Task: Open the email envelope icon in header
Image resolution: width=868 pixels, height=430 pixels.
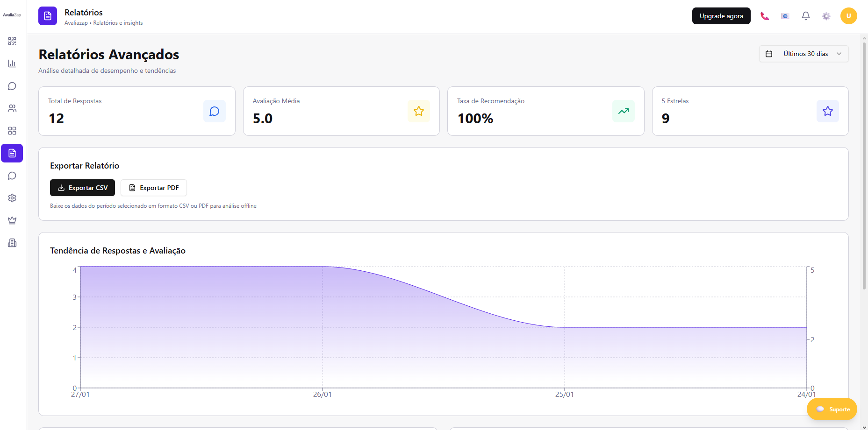Action: [785, 15]
